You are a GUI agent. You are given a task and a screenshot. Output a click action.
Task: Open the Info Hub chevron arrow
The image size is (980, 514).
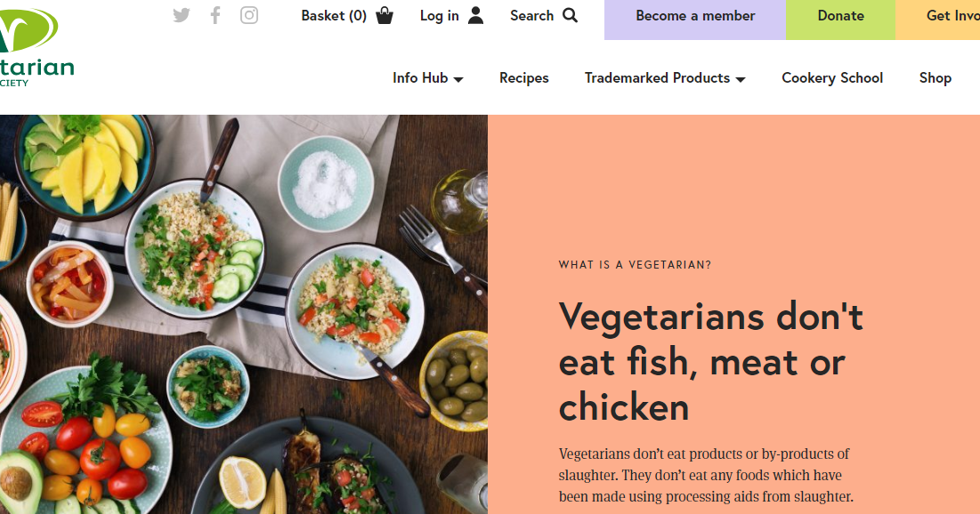pyautogui.click(x=459, y=79)
